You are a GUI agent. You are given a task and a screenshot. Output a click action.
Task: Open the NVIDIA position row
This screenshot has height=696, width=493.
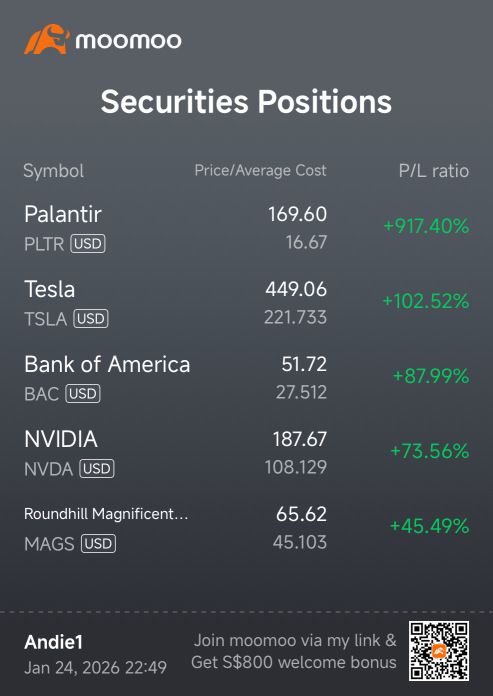(246, 453)
